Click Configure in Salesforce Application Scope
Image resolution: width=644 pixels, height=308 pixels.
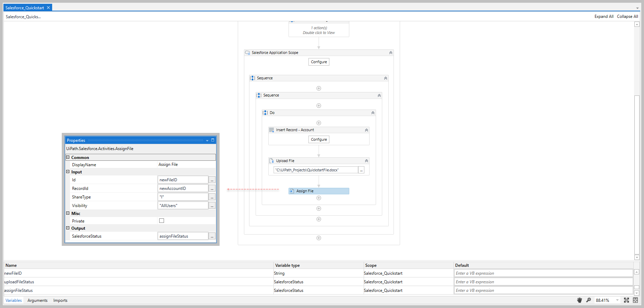pos(319,62)
